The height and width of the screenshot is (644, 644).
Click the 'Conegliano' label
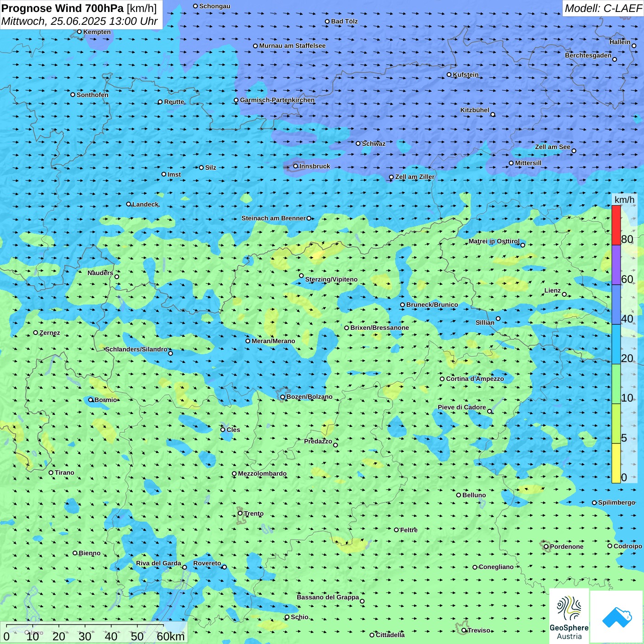coord(496,567)
